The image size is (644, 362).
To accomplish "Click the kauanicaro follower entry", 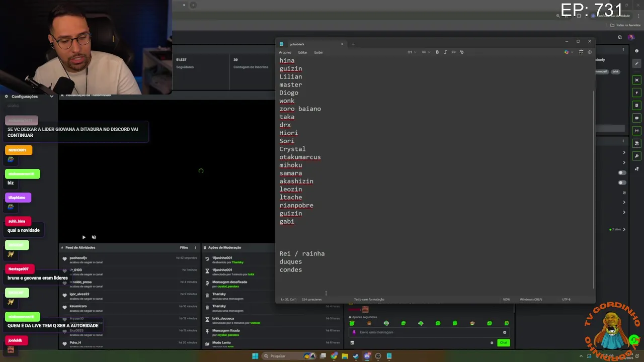I will click(x=129, y=308).
